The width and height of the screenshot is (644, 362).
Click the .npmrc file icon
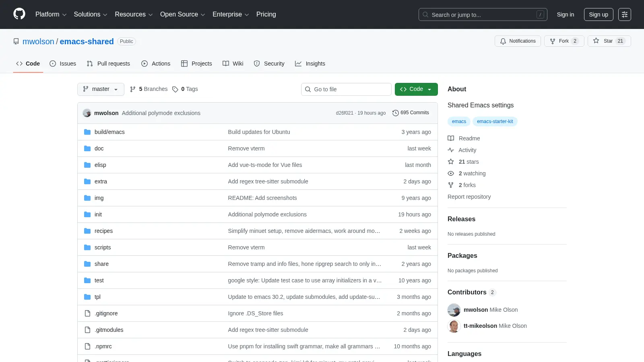point(87,346)
